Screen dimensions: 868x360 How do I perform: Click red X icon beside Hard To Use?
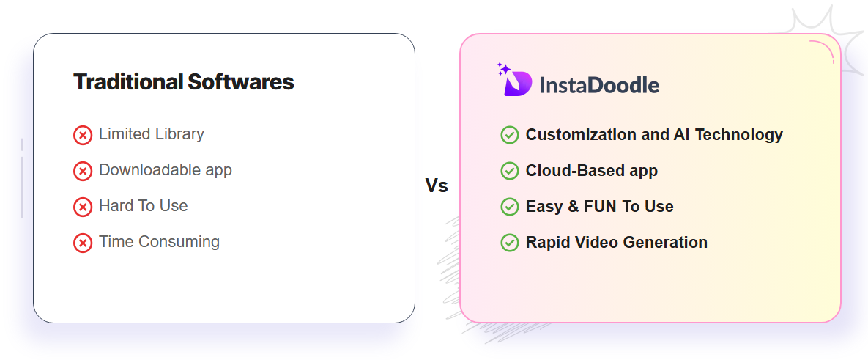pos(83,207)
